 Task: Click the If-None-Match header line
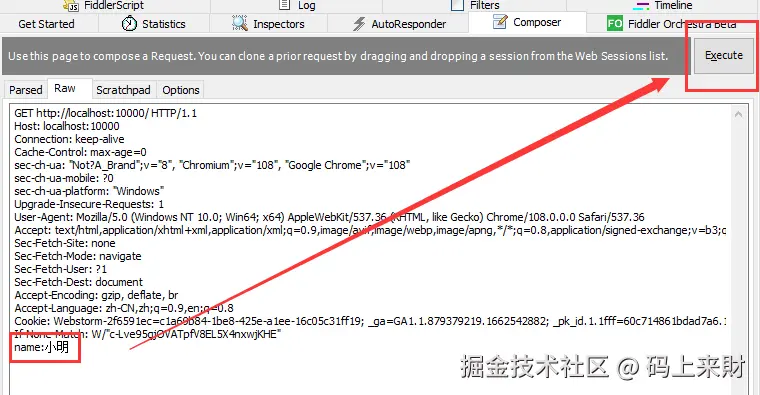click(x=148, y=334)
